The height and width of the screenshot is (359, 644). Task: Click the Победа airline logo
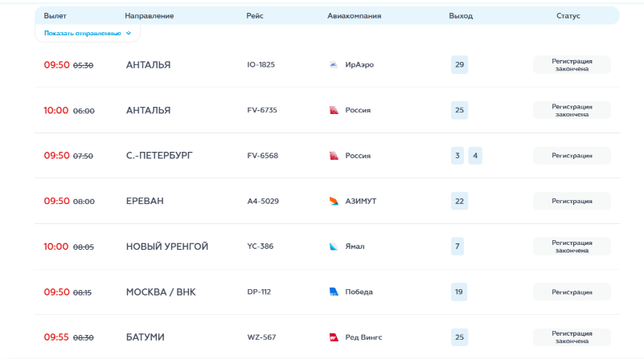click(x=334, y=292)
